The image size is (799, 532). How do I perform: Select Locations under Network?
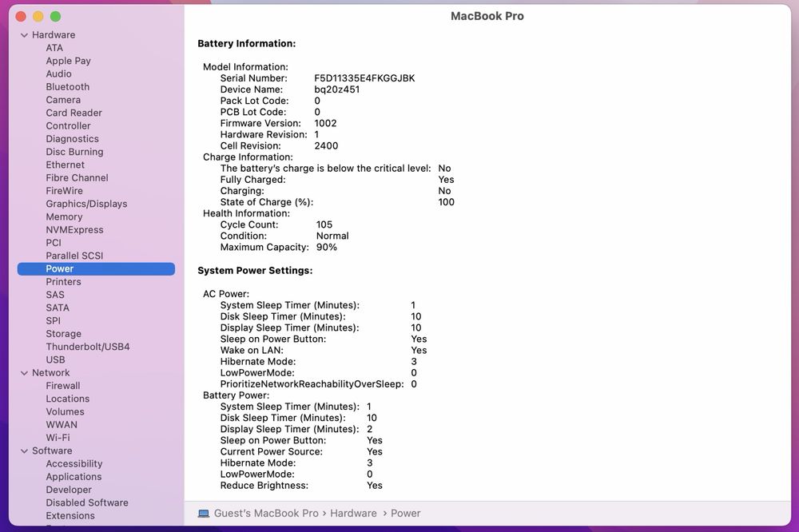[68, 399]
